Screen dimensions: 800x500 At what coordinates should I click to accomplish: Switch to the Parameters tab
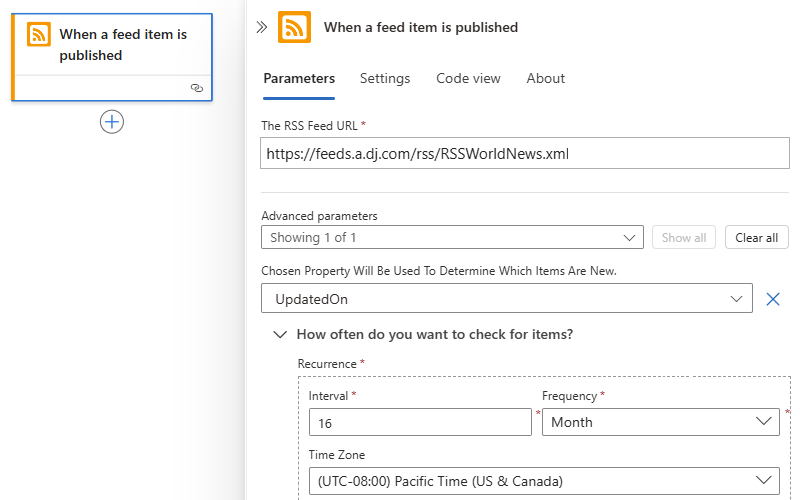click(299, 79)
